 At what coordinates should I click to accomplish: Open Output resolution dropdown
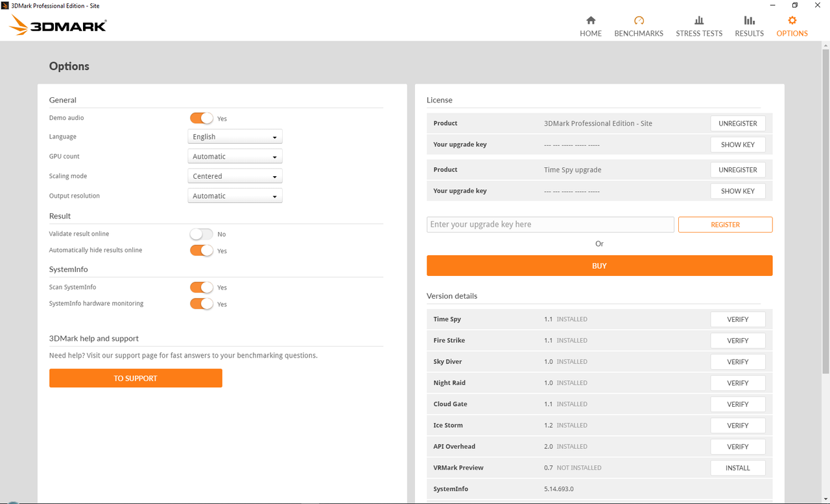tap(235, 196)
